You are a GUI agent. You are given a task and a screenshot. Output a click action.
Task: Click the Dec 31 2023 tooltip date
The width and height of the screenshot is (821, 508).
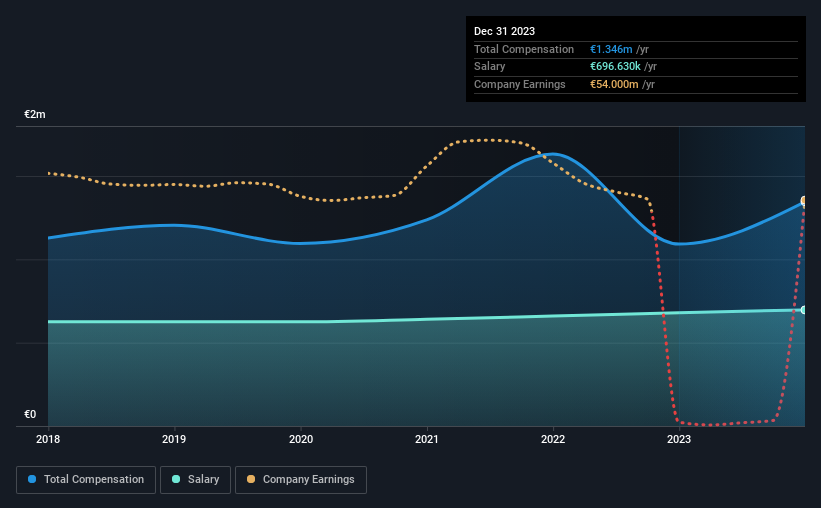tap(504, 31)
